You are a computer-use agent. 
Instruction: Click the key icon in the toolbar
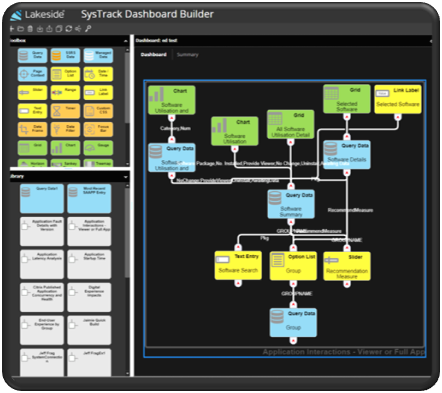88,29
